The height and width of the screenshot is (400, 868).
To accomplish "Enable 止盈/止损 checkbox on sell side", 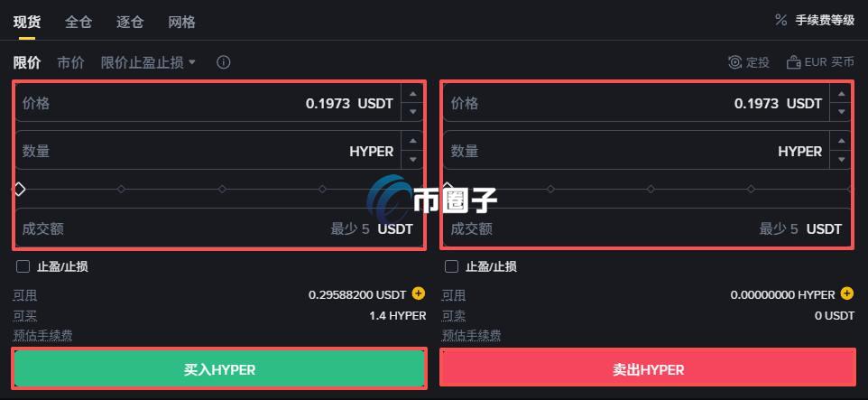I will 452,266.
